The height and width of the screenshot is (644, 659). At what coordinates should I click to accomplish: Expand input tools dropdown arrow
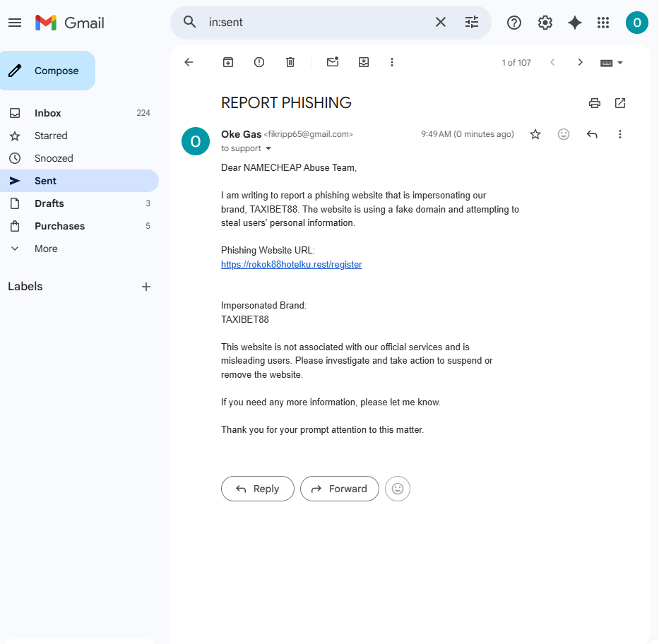(x=620, y=63)
